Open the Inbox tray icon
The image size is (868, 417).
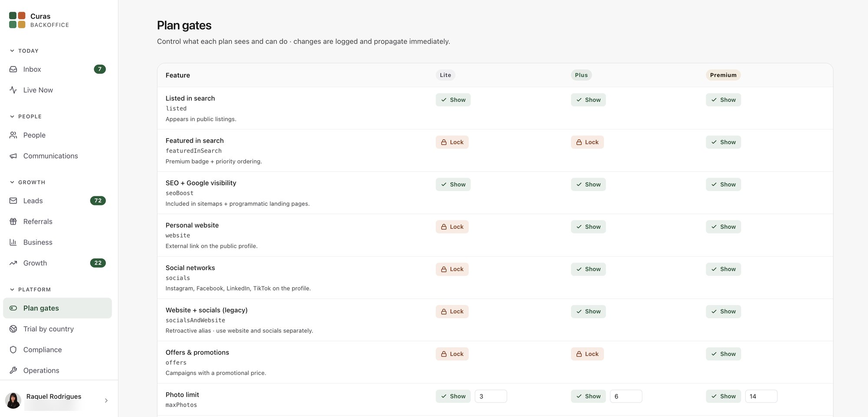[13, 69]
